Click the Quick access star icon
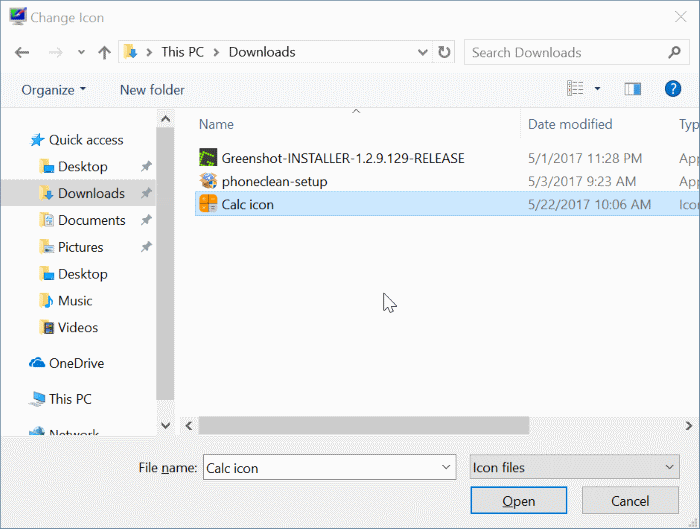The image size is (700, 529). pos(37,140)
